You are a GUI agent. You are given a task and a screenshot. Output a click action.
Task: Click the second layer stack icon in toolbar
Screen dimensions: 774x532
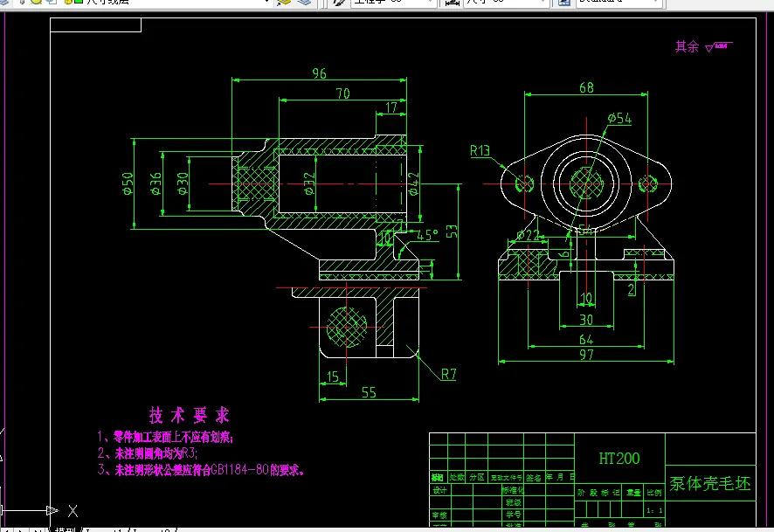[305, 2]
